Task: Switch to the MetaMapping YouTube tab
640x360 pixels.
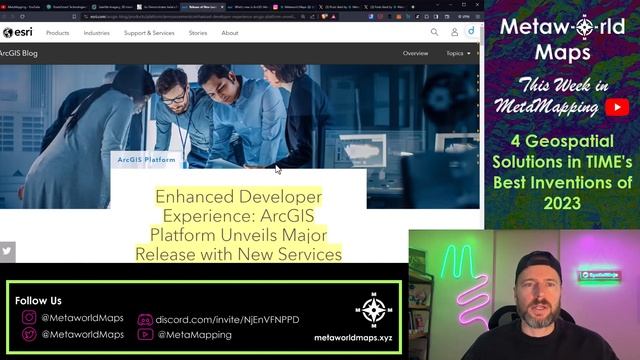Action: tap(21, 7)
